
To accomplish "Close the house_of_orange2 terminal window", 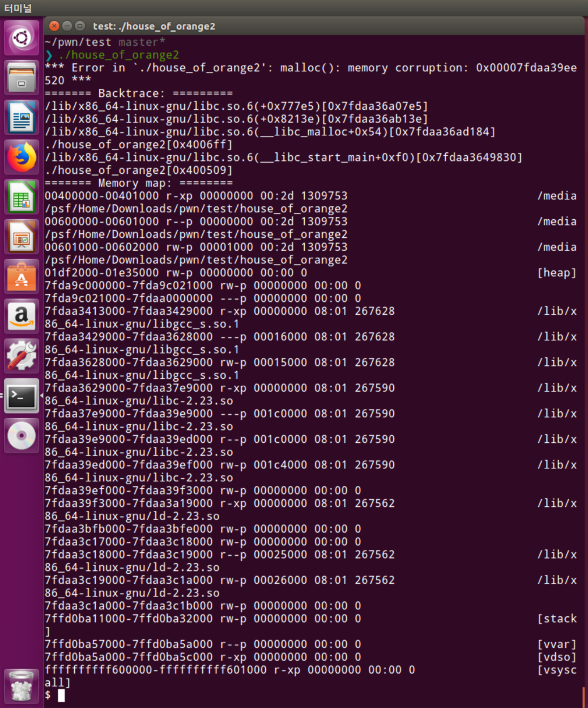I will pos(54,26).
